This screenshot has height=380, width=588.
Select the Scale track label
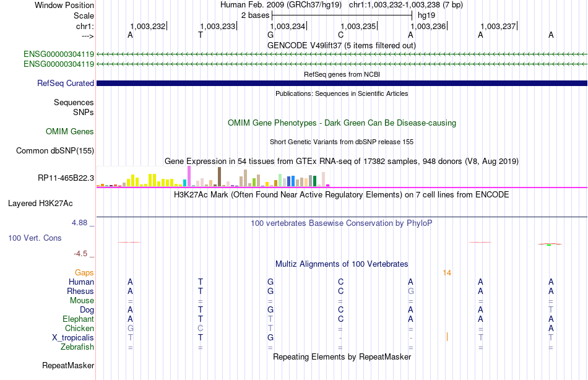[x=84, y=15]
